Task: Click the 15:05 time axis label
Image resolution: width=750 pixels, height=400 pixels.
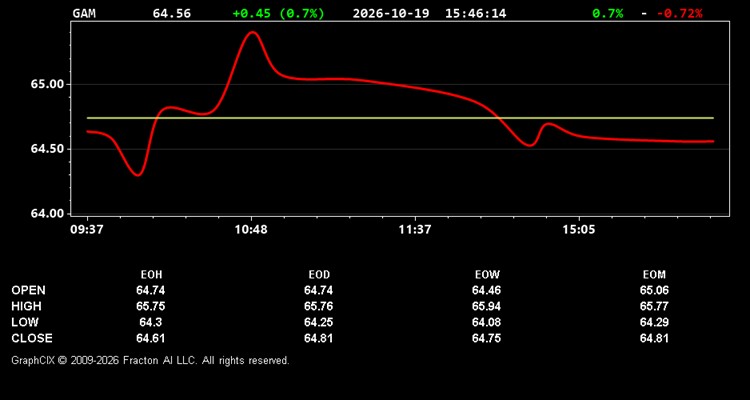Action: click(579, 230)
